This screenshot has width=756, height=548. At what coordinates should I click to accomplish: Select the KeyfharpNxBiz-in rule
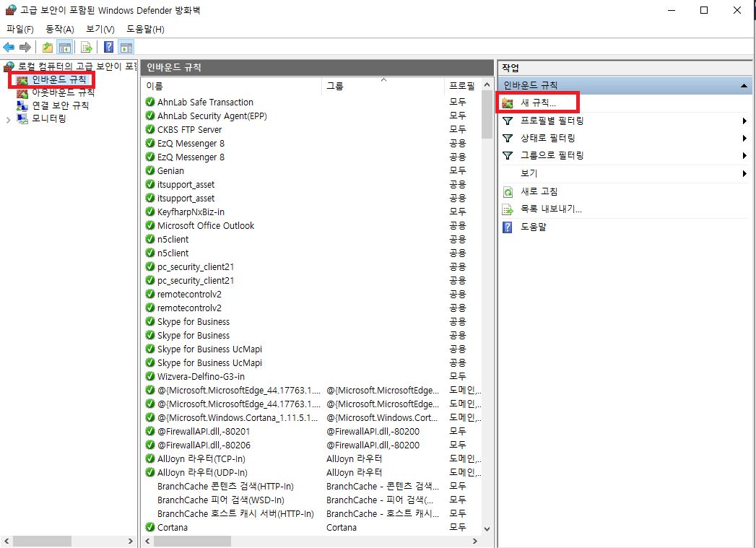pyautogui.click(x=191, y=212)
